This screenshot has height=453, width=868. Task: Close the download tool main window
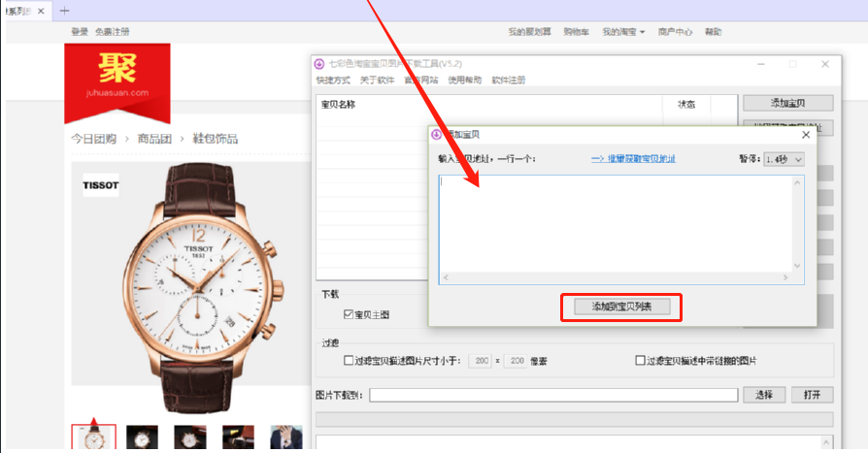click(x=825, y=64)
